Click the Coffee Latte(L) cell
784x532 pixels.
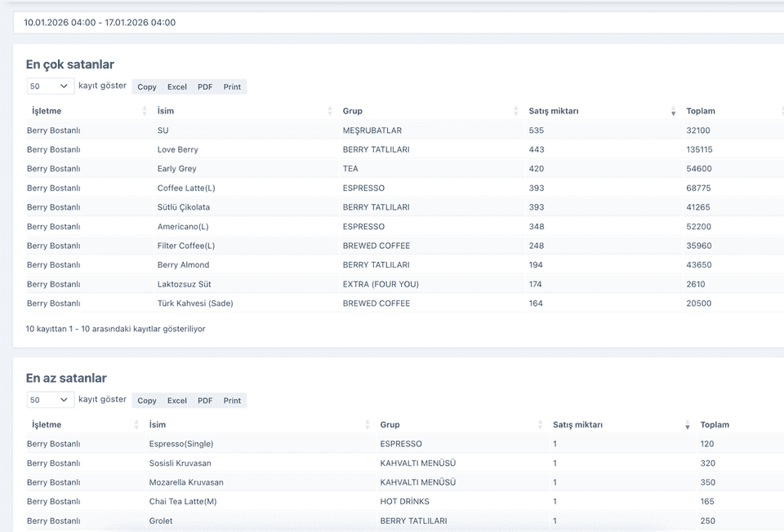click(x=186, y=188)
